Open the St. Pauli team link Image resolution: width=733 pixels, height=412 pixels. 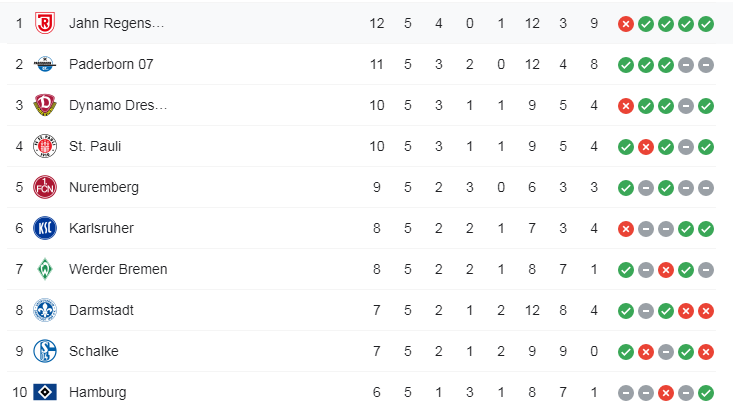pos(94,146)
